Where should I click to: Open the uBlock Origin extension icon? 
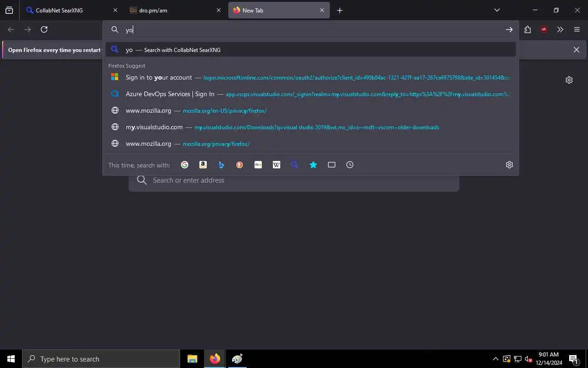[544, 29]
